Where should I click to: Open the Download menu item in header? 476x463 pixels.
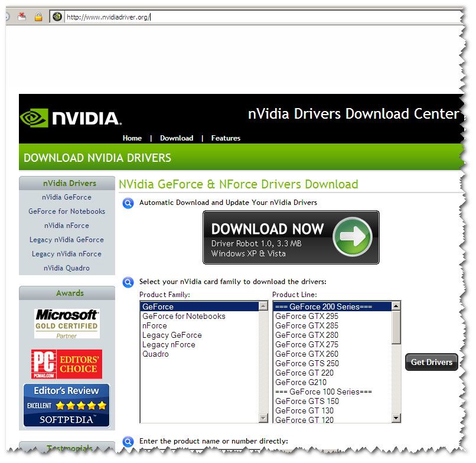click(x=177, y=138)
